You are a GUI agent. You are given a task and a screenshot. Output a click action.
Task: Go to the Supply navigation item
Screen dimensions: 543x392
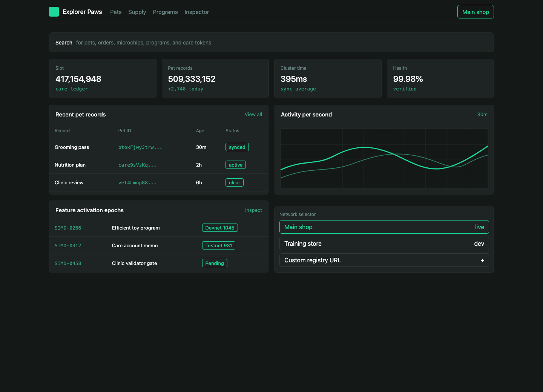coord(137,12)
